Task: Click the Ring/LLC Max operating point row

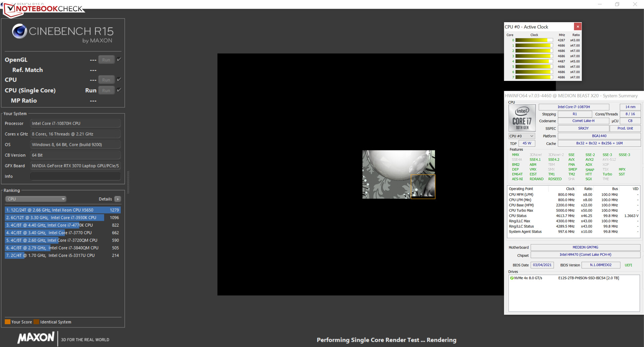Action: pos(574,221)
